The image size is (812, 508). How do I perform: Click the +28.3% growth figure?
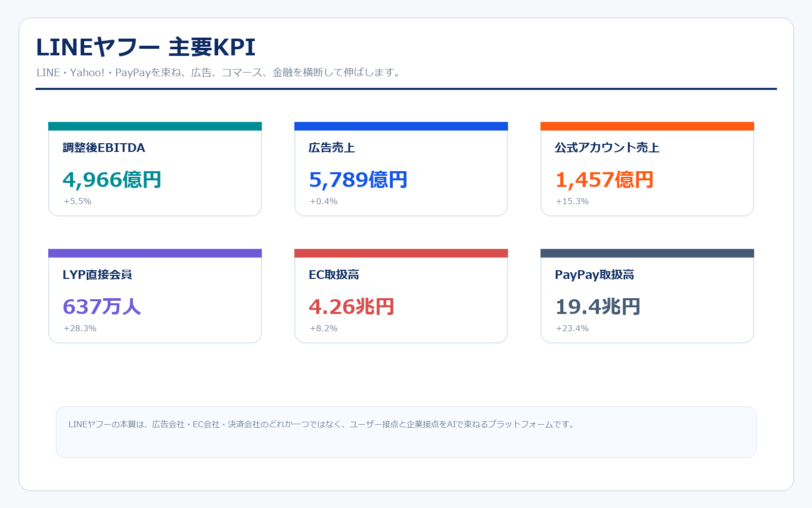tap(80, 328)
